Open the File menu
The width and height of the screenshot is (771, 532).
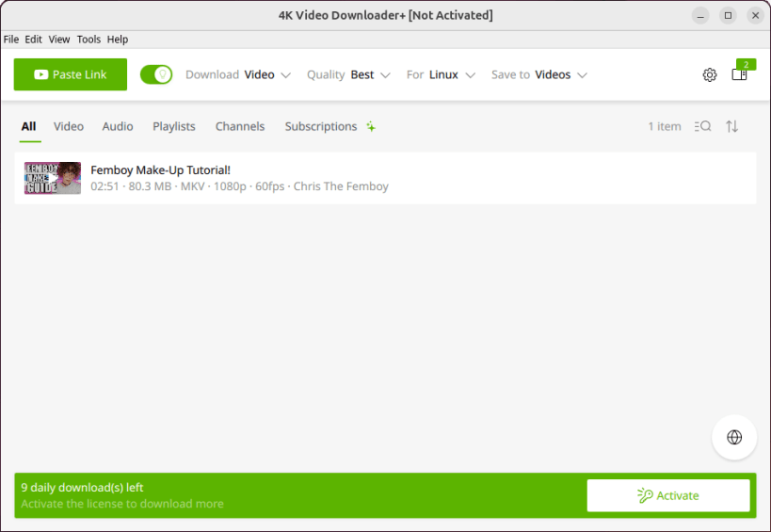10,40
